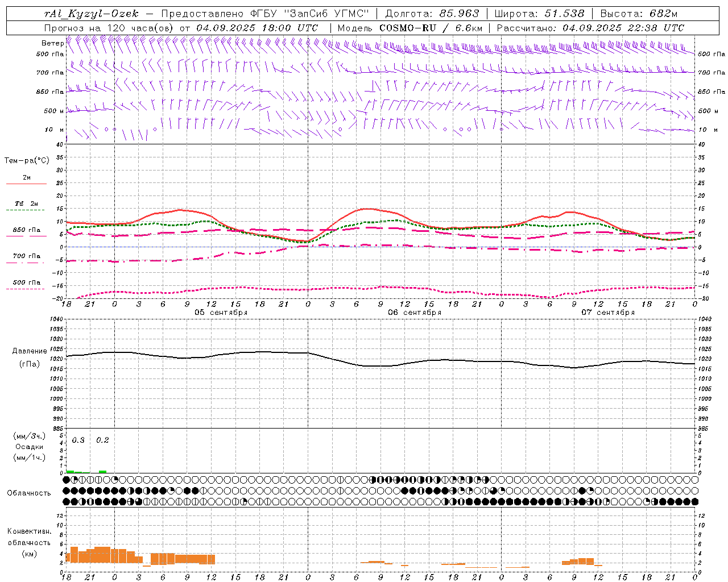Click the precipitation amount 0.3
The image size is (728, 582).
click(x=78, y=440)
